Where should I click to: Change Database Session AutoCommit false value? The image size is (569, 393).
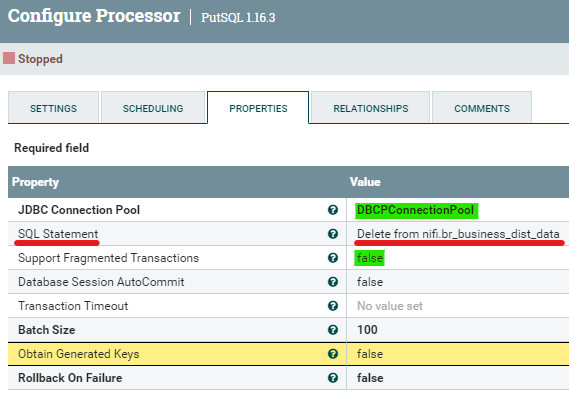tap(370, 282)
